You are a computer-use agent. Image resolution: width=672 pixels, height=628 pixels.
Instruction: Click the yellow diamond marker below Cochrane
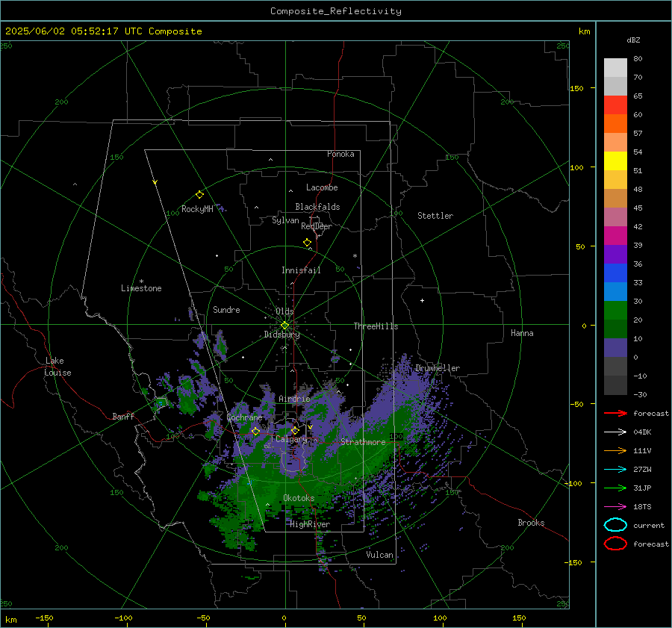(x=255, y=432)
